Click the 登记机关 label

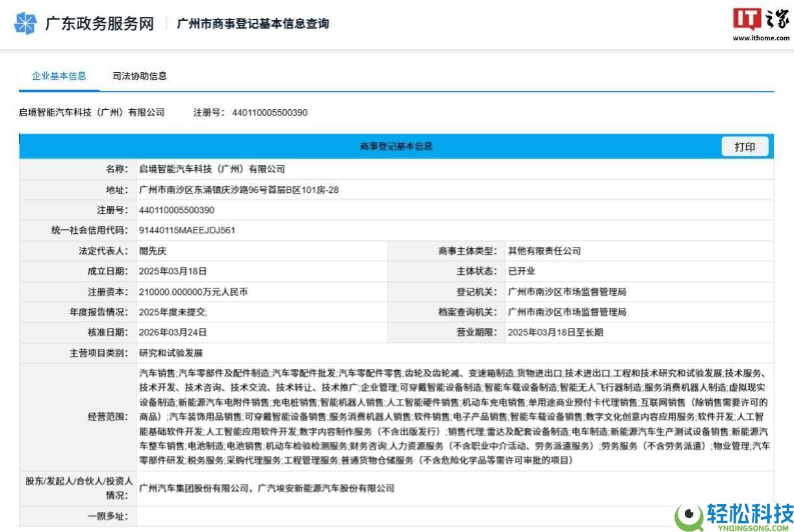(477, 292)
